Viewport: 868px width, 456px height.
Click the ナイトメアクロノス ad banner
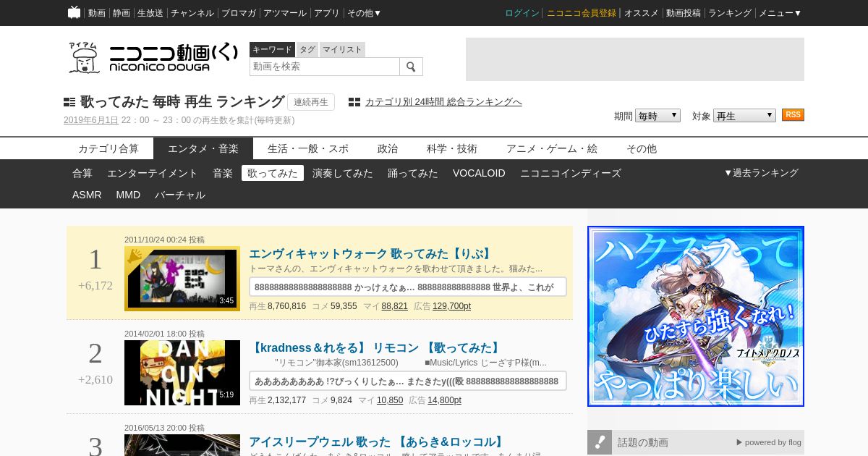[x=696, y=316]
